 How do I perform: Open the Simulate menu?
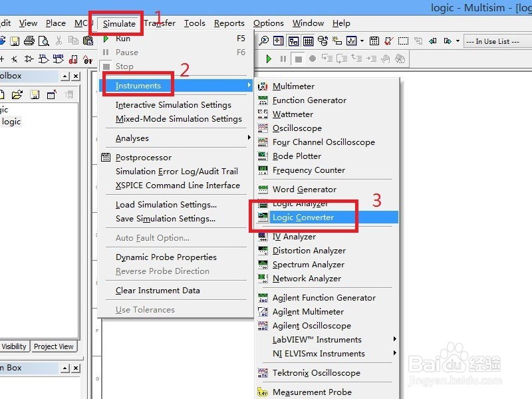pyautogui.click(x=119, y=23)
